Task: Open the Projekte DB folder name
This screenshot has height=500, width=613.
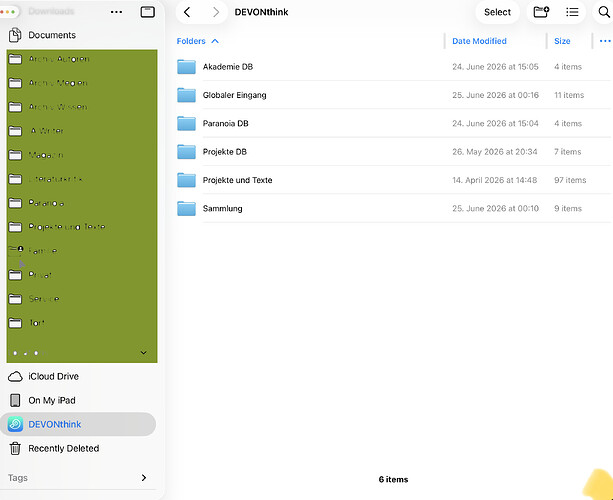Action: coord(224,152)
